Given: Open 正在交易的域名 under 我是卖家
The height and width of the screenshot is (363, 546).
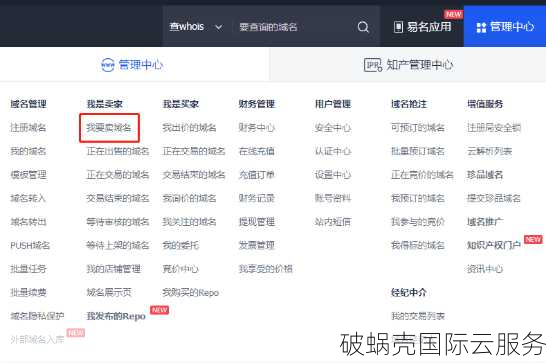Looking at the screenshot, I should point(118,175).
